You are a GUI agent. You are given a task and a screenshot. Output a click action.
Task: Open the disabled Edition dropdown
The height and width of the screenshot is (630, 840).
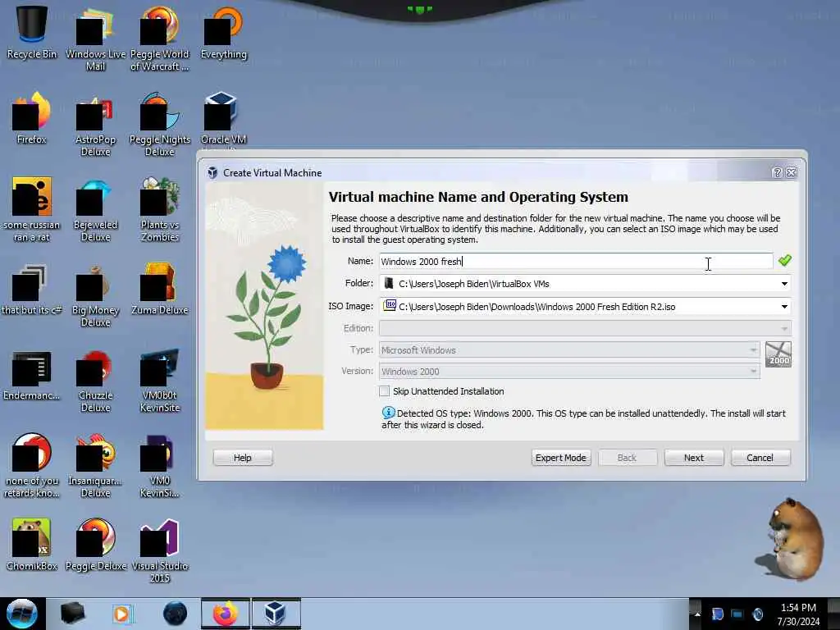pyautogui.click(x=585, y=328)
